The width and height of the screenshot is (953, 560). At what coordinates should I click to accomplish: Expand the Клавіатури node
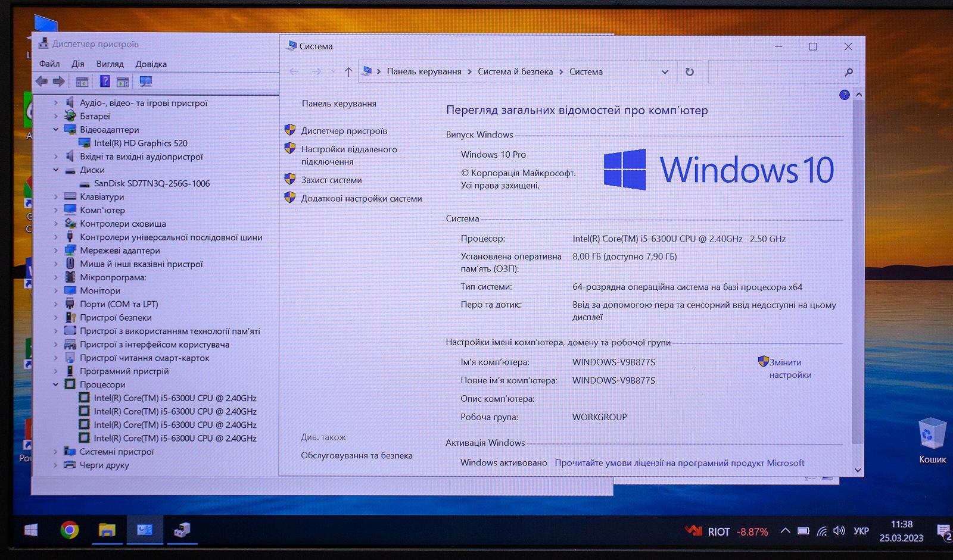(56, 196)
